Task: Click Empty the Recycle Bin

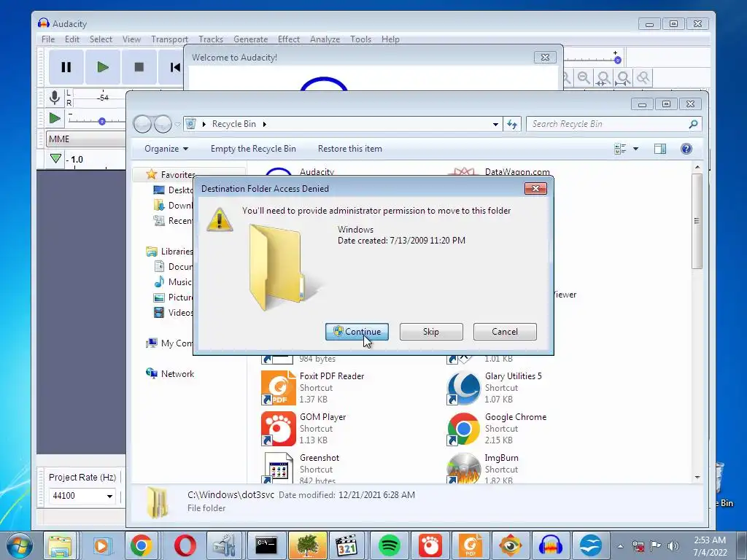Action: coord(253,149)
